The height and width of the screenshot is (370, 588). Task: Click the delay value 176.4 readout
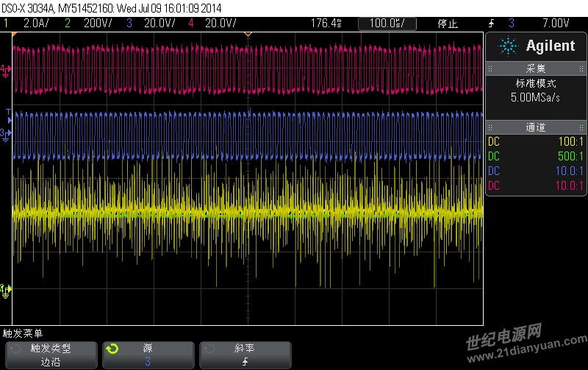point(326,24)
